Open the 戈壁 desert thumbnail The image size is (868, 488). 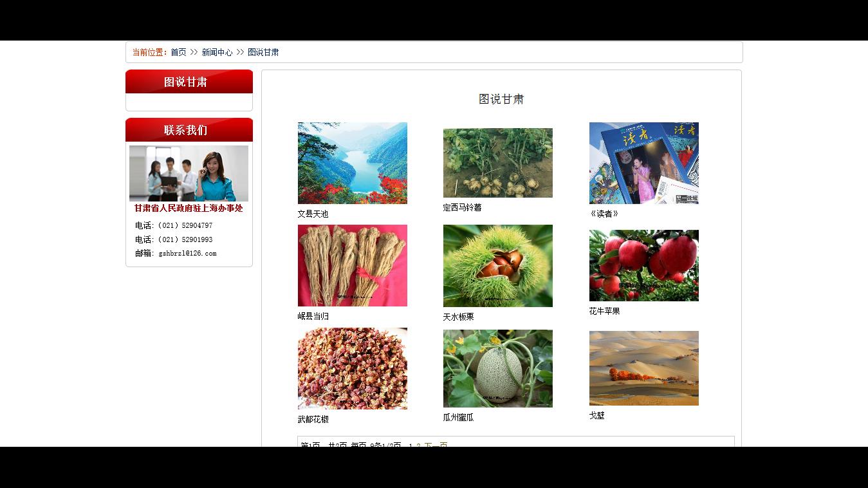point(644,368)
